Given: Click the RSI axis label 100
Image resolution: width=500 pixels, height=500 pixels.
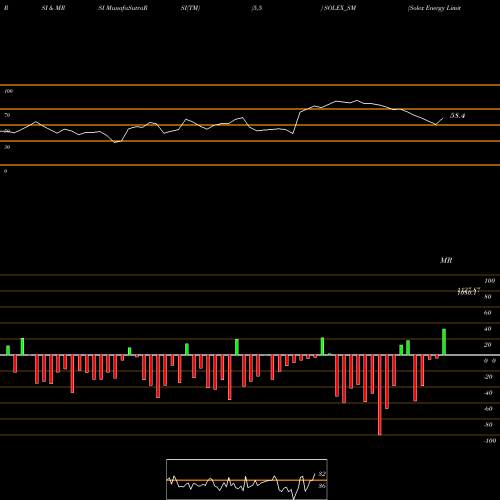Looking at the screenshot, I should tap(8, 91).
